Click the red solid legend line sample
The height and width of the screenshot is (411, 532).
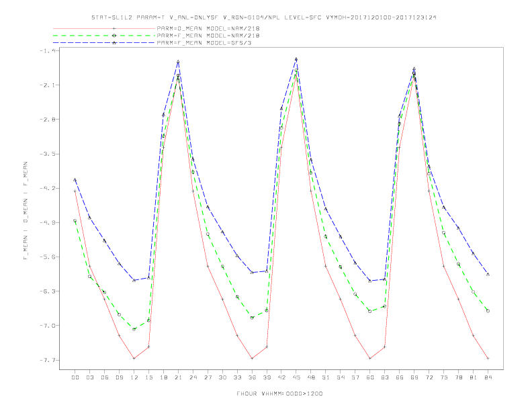point(104,28)
